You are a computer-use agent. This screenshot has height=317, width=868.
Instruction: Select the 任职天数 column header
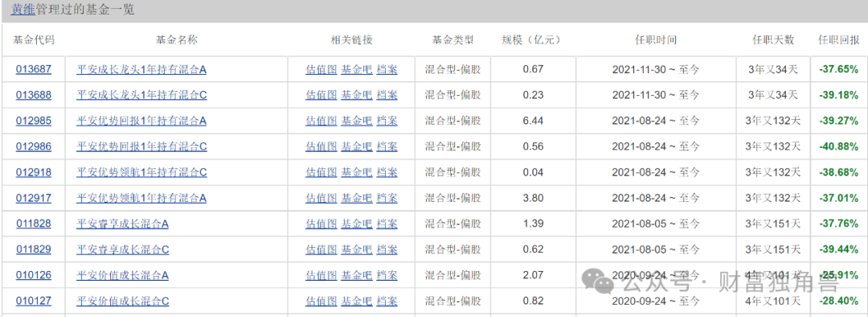point(773,40)
